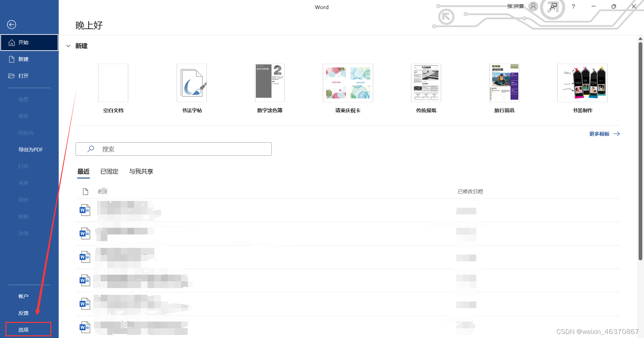Click the search magnifier icon

(x=91, y=149)
